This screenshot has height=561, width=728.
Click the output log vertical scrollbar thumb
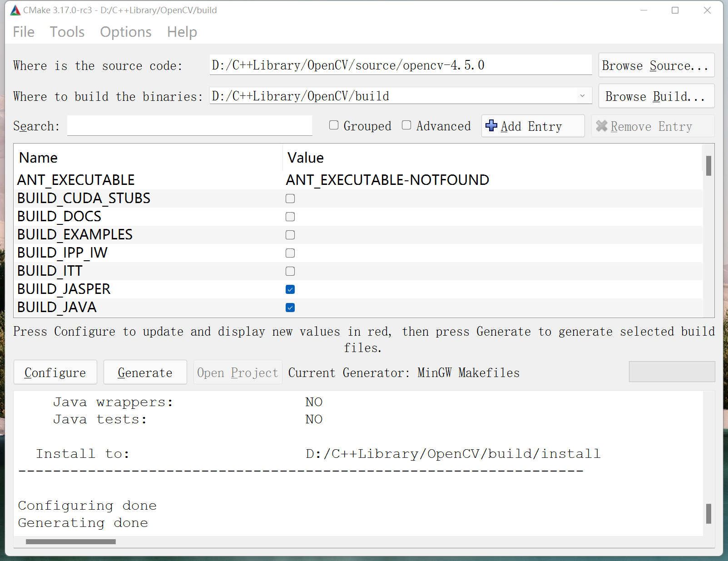[x=708, y=514]
